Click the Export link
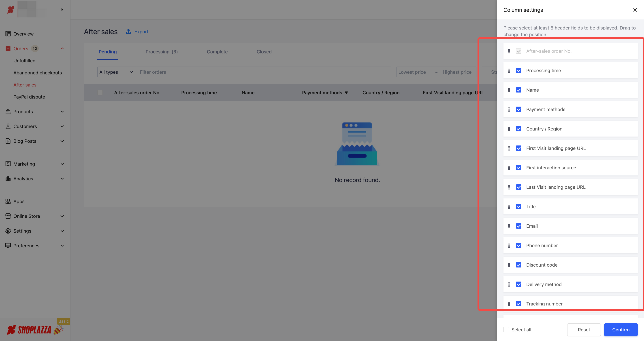Viewport: 644px width, 341px height. tap(141, 32)
